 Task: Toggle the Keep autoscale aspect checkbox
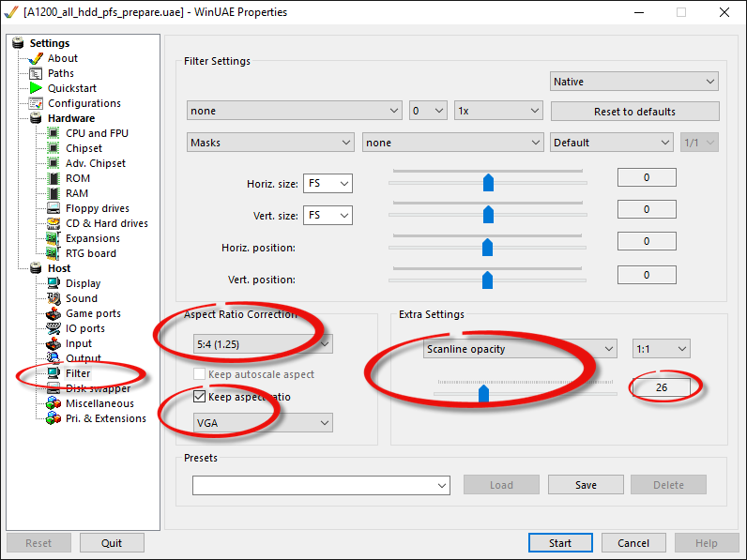coord(199,374)
